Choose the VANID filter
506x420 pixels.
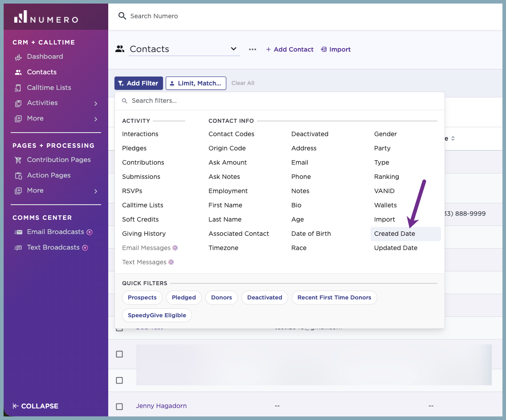384,191
